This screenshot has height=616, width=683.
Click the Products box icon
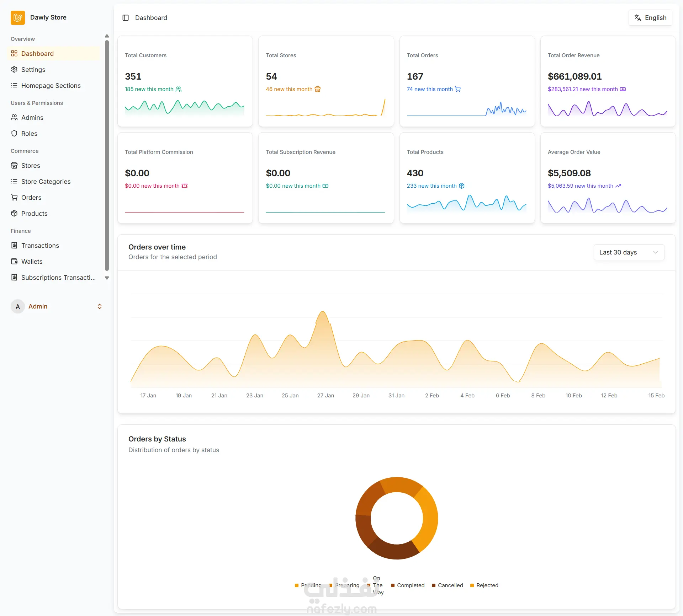(14, 213)
